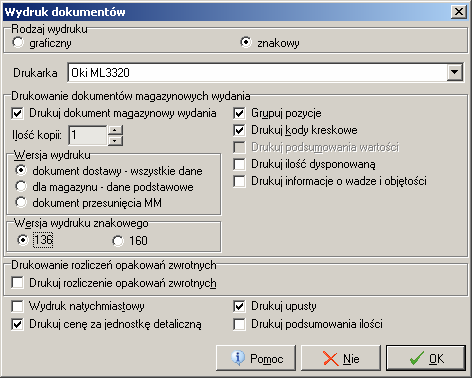
Task: Select 'dokument dostawy - wszystkie dane' option
Action: pyautogui.click(x=21, y=171)
